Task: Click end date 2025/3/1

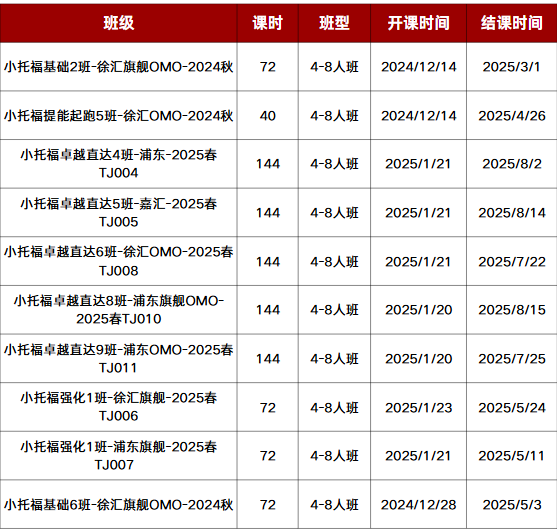Action: coord(512,67)
